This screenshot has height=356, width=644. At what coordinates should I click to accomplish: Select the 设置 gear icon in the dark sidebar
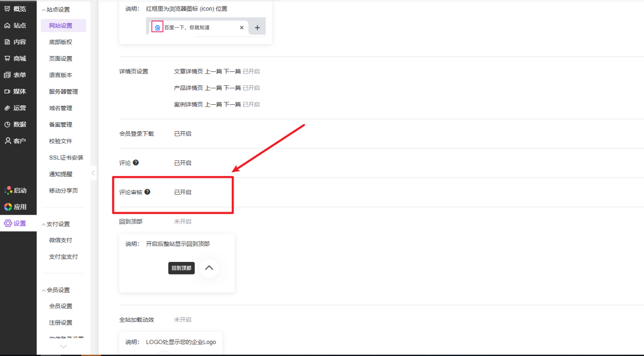(8, 223)
